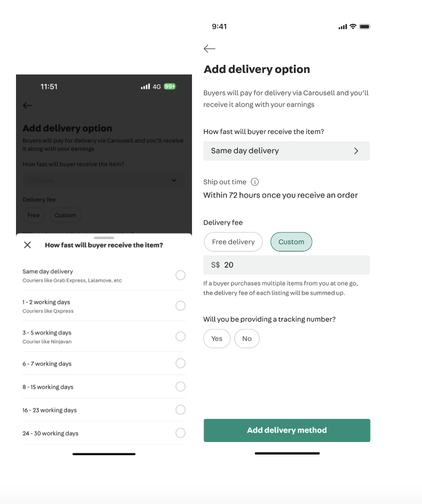Tap the green 99 battery indicator
The image size is (422, 504).
(169, 86)
